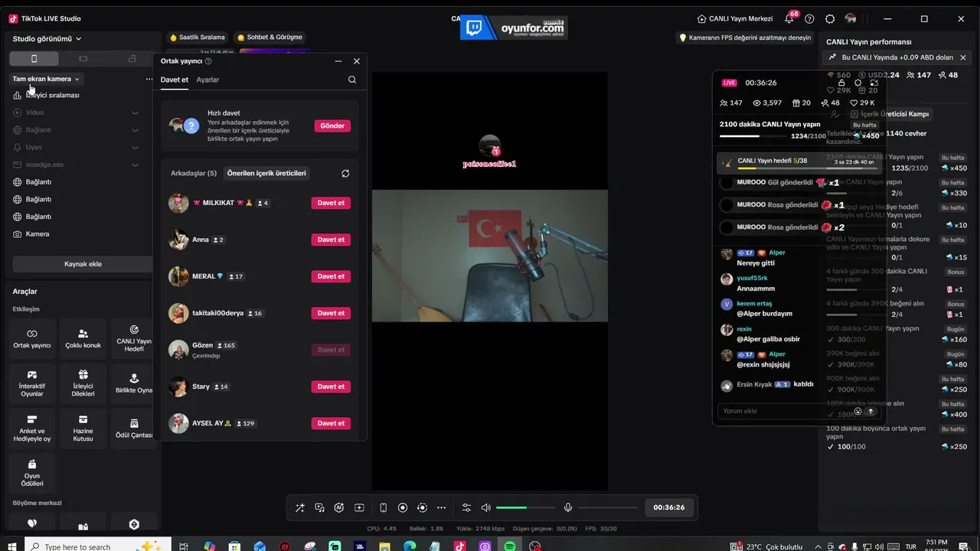Select the Önerilen içerik üreticileri tab
Viewport: 980px width, 551px height.
tap(267, 174)
